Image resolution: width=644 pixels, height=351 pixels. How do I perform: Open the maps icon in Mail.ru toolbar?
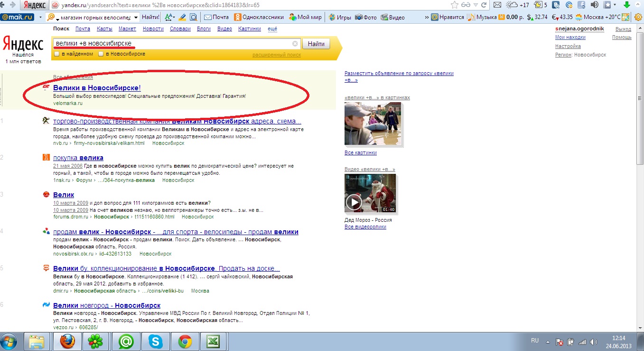click(625, 17)
